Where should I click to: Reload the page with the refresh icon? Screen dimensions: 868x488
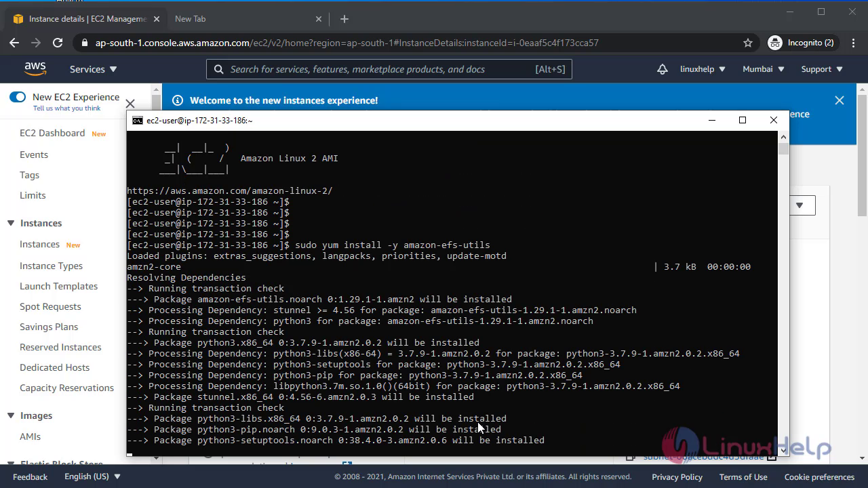pos(58,43)
